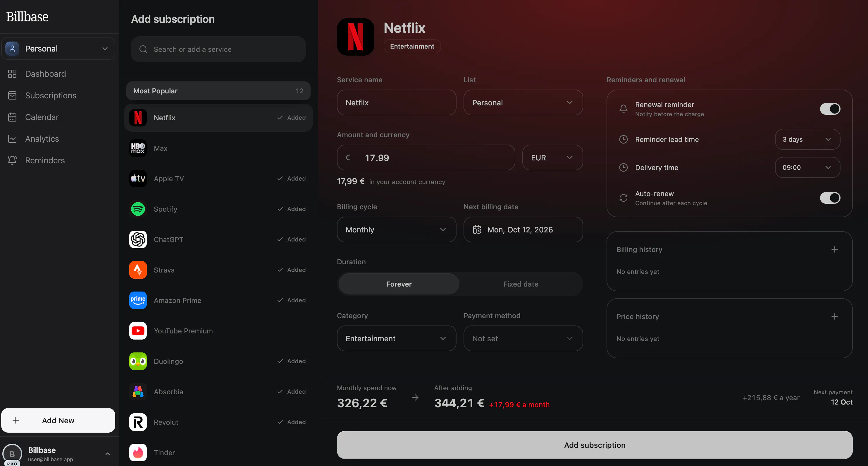Open the next billing date picker

coord(523,229)
